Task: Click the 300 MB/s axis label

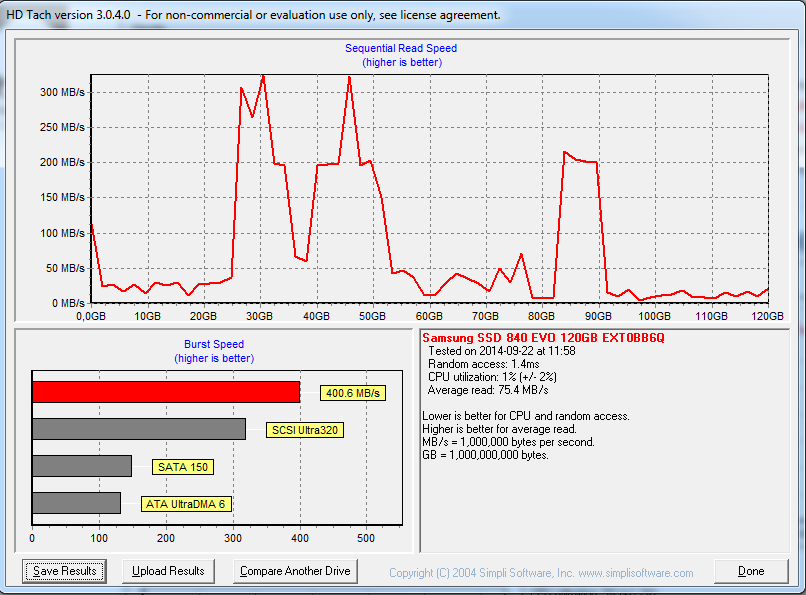Action: coord(62,92)
